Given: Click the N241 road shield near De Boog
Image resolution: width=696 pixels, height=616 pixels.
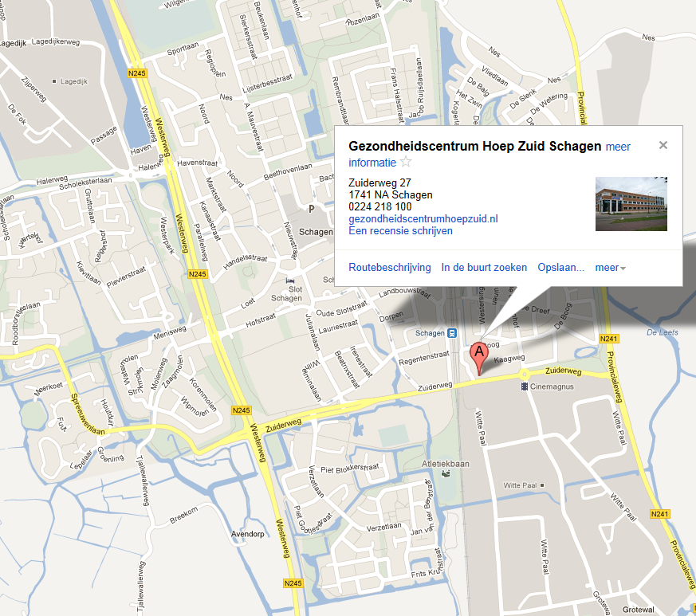Looking at the screenshot, I should (608, 339).
